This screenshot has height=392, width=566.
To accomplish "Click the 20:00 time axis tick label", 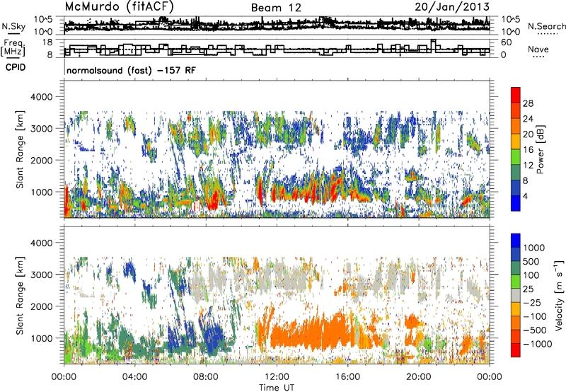I will (418, 377).
